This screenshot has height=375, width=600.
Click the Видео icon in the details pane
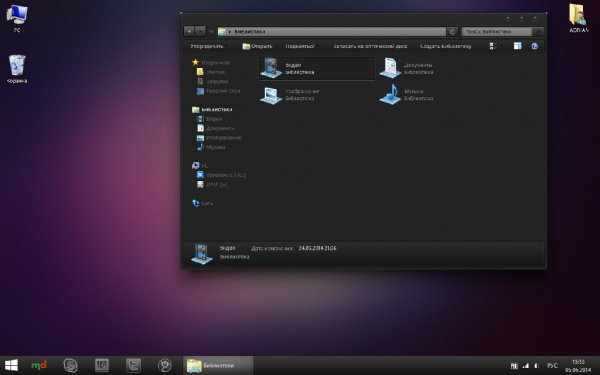[202, 254]
